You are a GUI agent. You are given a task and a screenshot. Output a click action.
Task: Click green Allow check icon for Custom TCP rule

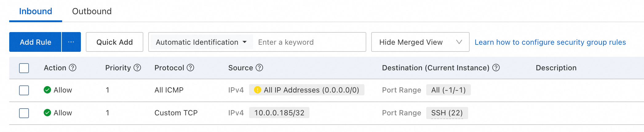point(47,113)
